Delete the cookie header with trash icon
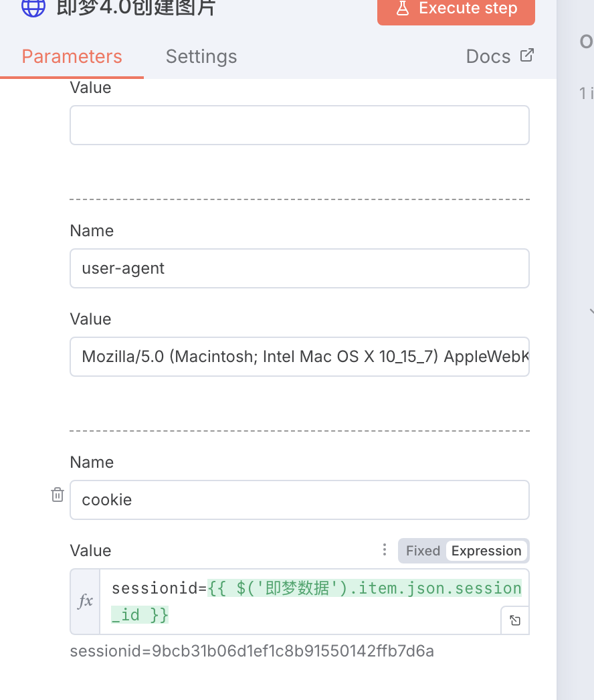Screen dimensions: 594x700 point(58,495)
